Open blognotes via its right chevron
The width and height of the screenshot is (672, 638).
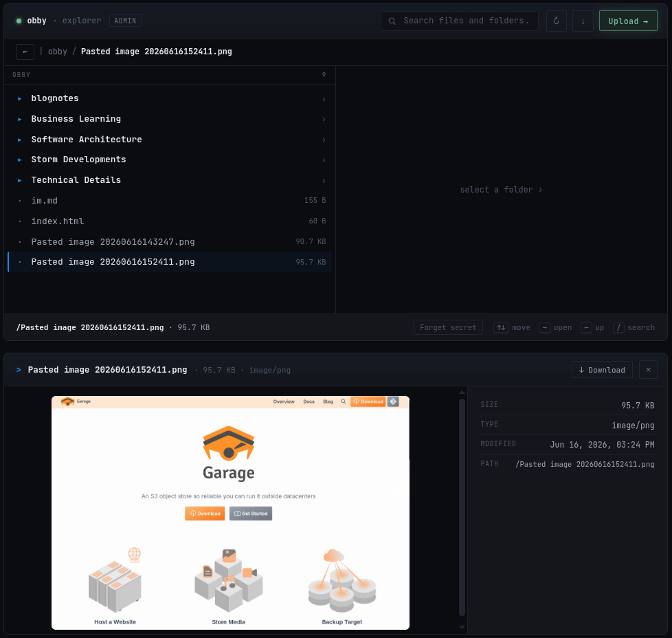(324, 99)
